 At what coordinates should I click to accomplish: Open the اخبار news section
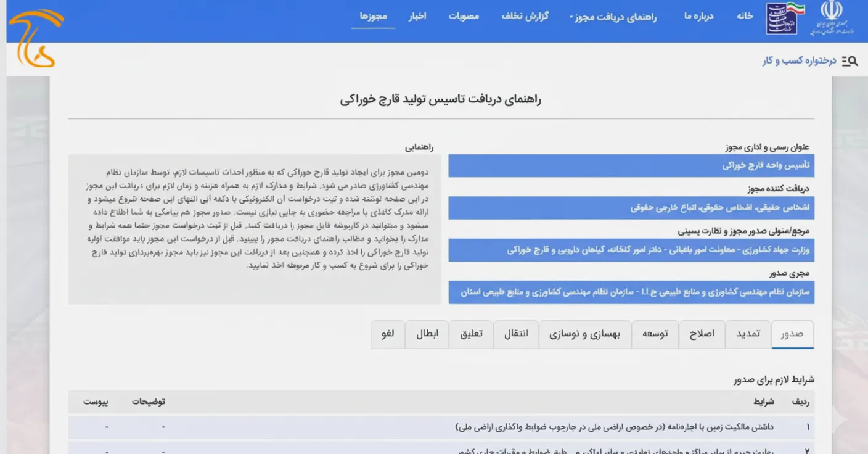coord(419,17)
